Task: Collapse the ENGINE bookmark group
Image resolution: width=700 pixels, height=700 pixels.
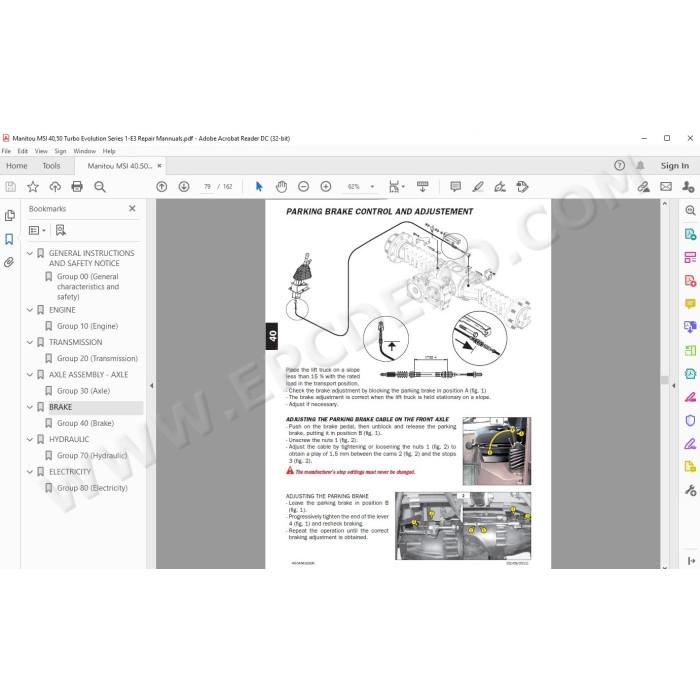Action: click(30, 310)
